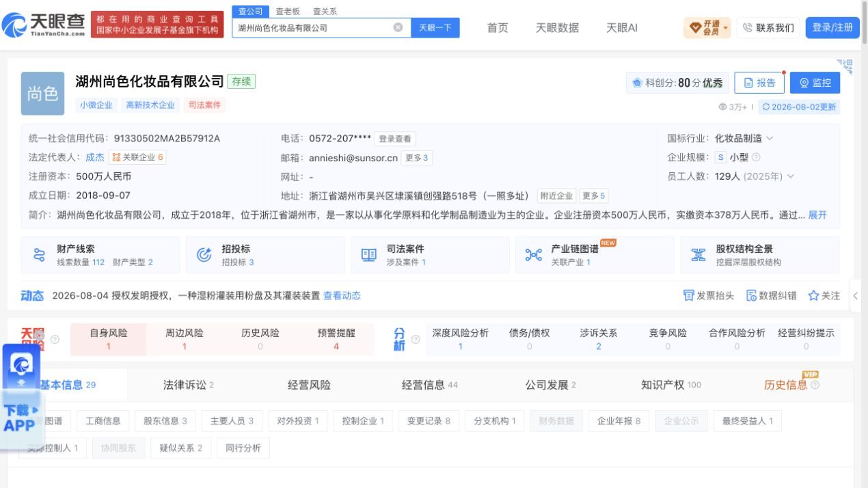
Task: Click the side panel collapse arrow
Action: pos(855,296)
